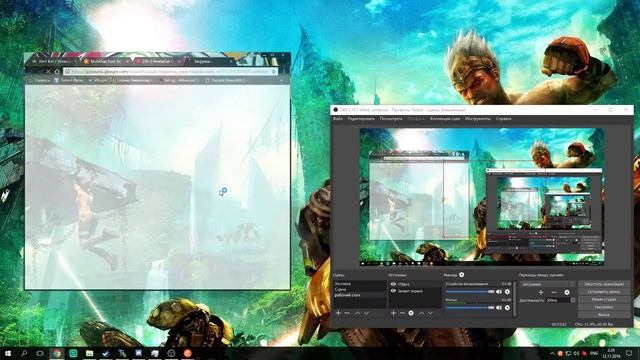Open the Коллекция сцен menu in OBS
Screen dimensions: 640x360
(445, 119)
